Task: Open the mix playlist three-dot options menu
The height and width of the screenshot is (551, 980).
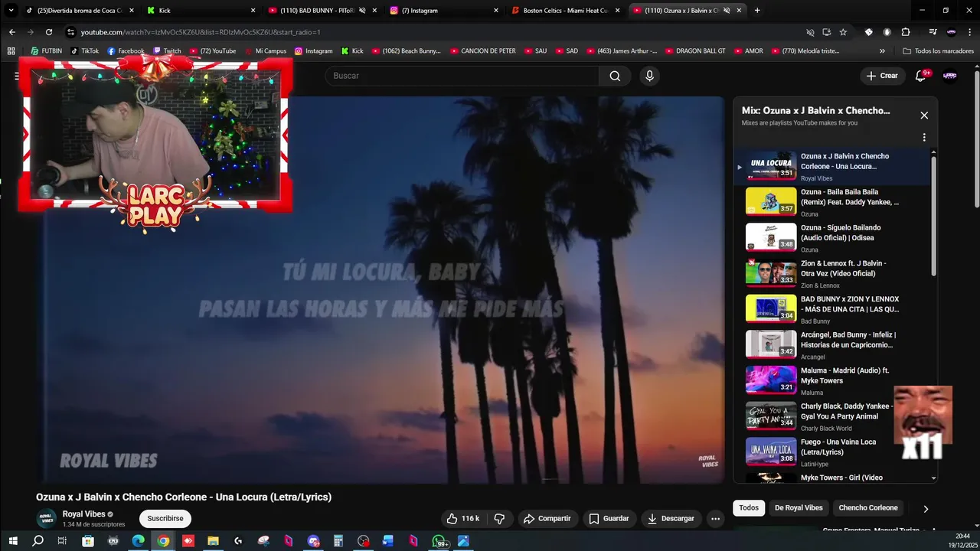Action: pyautogui.click(x=924, y=138)
